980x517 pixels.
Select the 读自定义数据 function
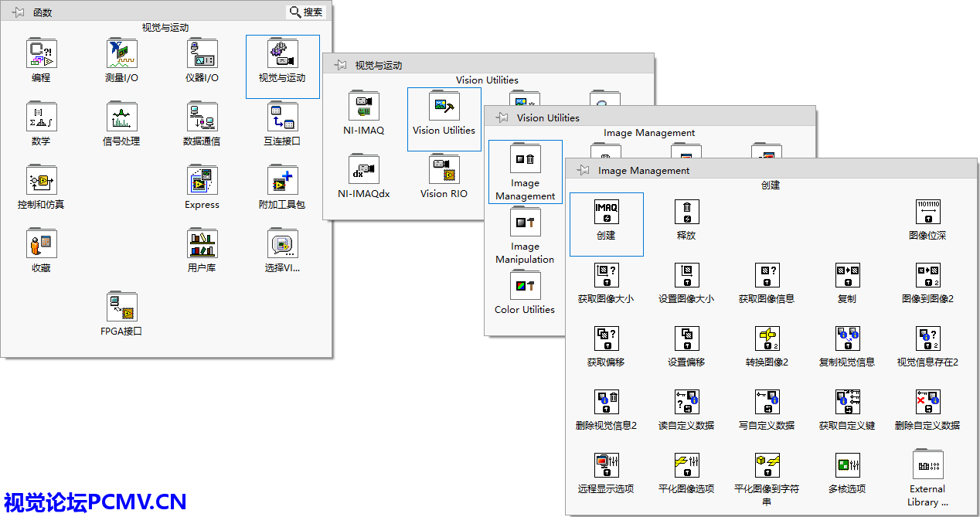686,402
